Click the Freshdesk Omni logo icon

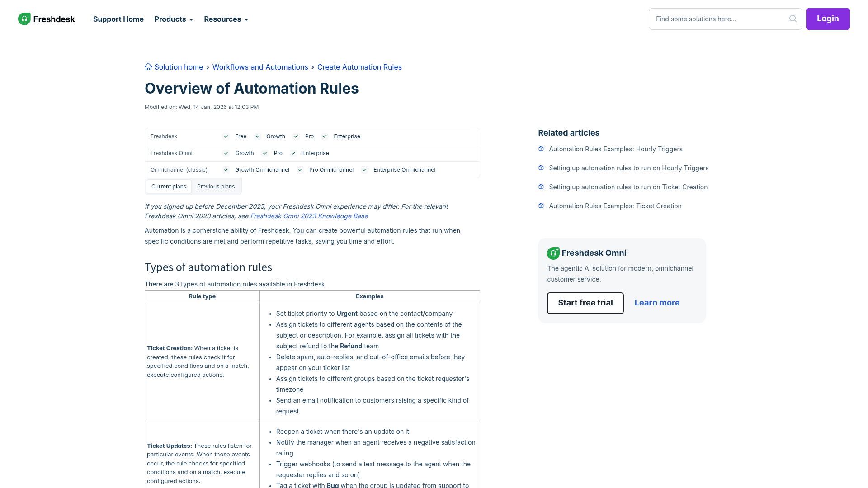[553, 253]
